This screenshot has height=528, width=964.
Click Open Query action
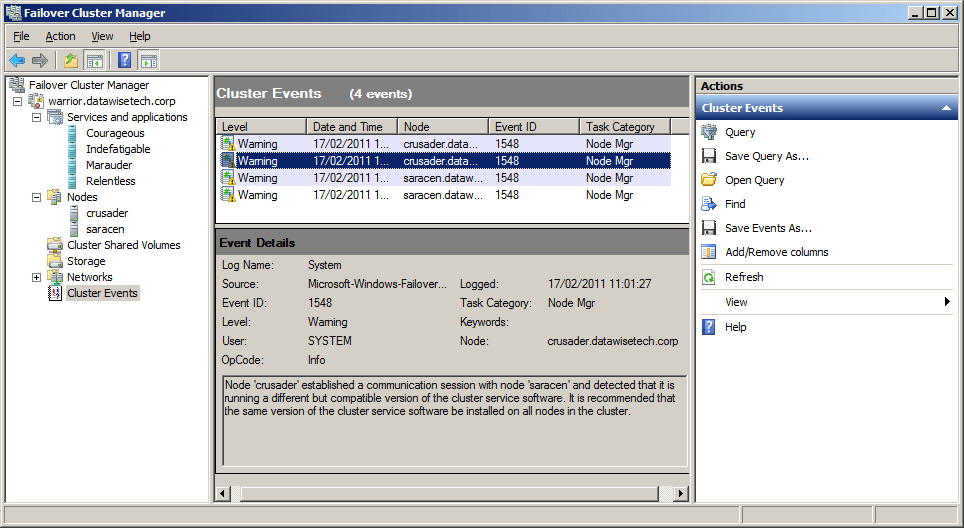pyautogui.click(x=754, y=180)
